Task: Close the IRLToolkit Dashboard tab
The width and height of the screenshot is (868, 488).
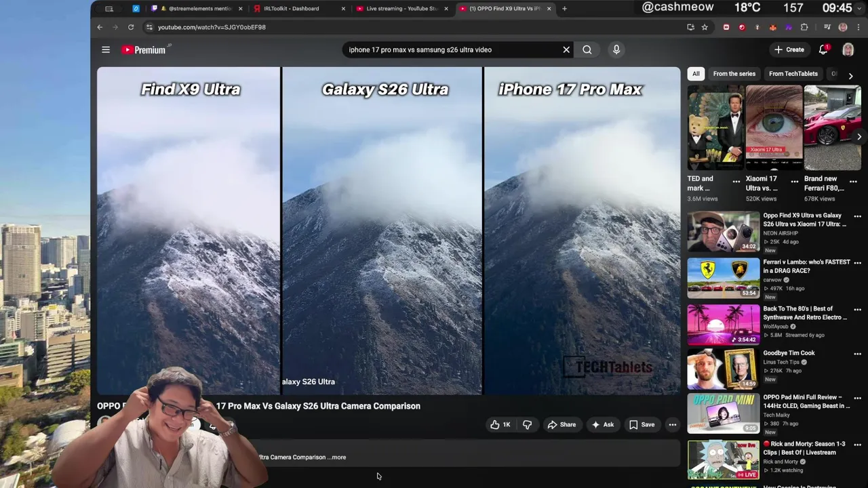Action: pyautogui.click(x=343, y=9)
